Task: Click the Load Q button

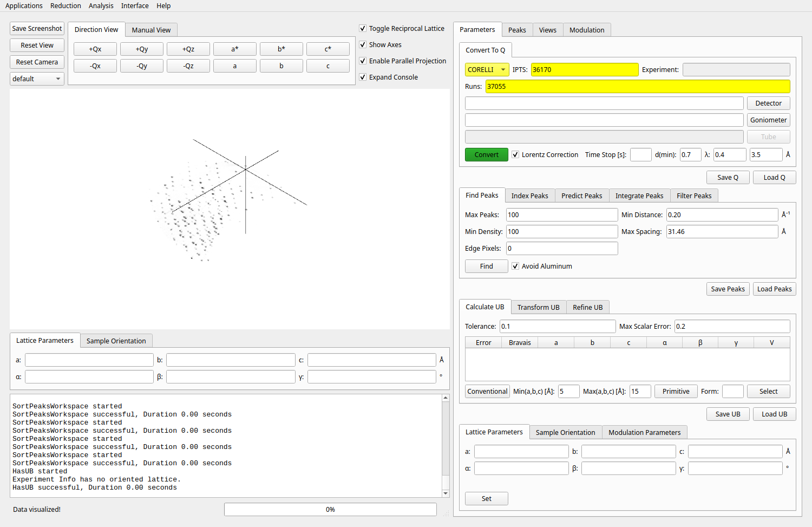Action: pyautogui.click(x=775, y=178)
